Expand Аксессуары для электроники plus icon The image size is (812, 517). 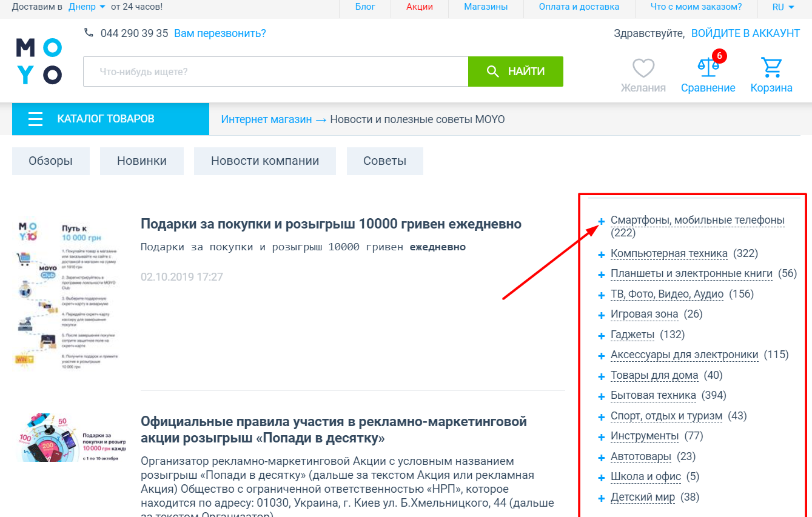[602, 356]
